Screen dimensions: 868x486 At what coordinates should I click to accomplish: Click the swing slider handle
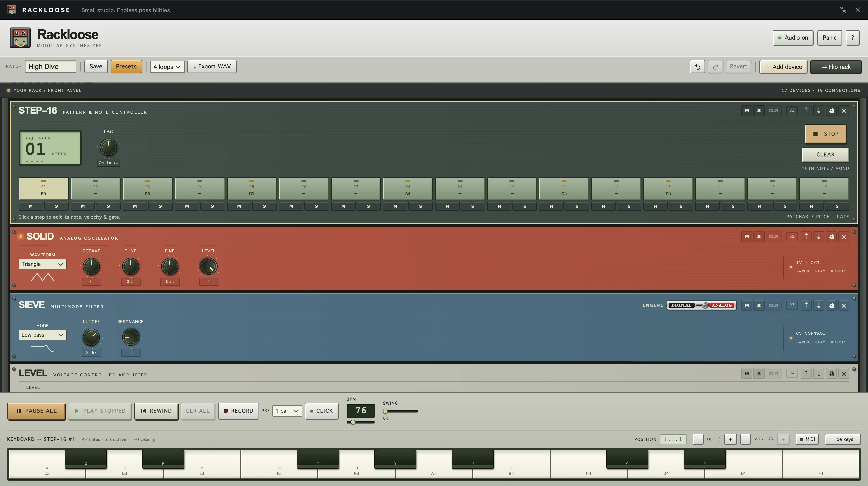pos(385,411)
